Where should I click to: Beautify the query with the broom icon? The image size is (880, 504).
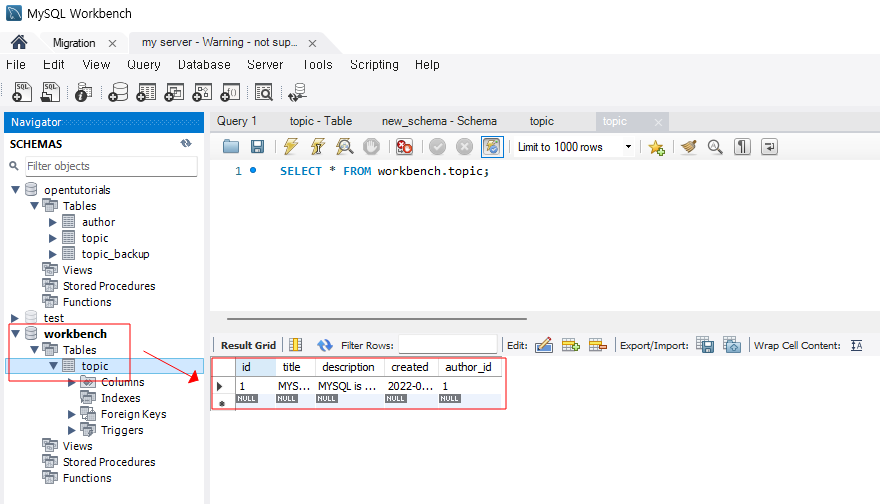click(689, 147)
